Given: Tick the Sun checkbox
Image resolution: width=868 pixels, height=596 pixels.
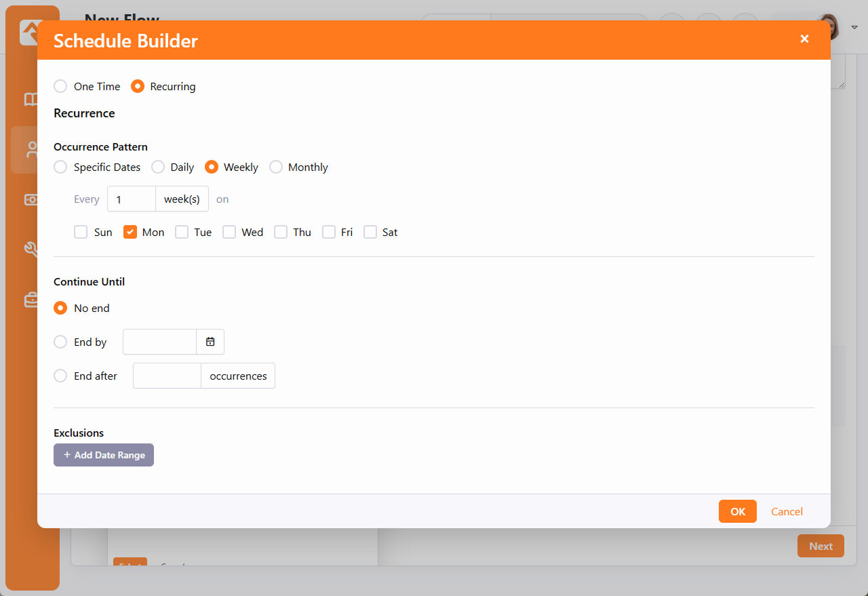Looking at the screenshot, I should tap(81, 232).
